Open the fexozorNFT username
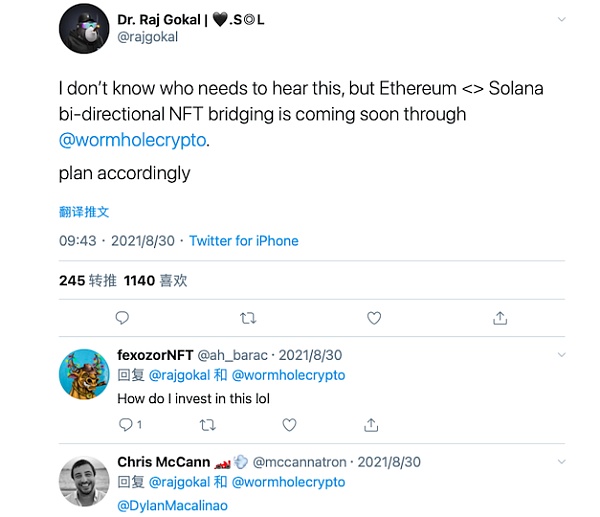Image resolution: width=600 pixels, height=517 pixels. pyautogui.click(x=155, y=355)
